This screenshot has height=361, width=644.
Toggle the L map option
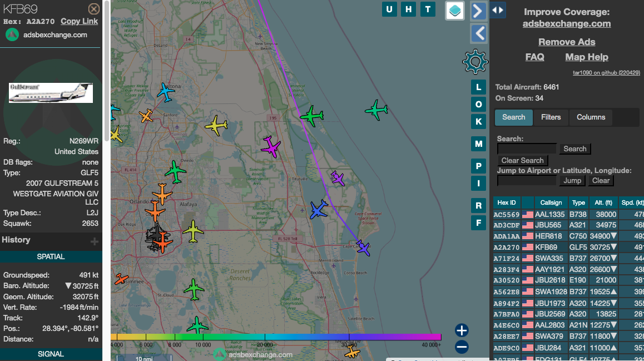coord(478,87)
